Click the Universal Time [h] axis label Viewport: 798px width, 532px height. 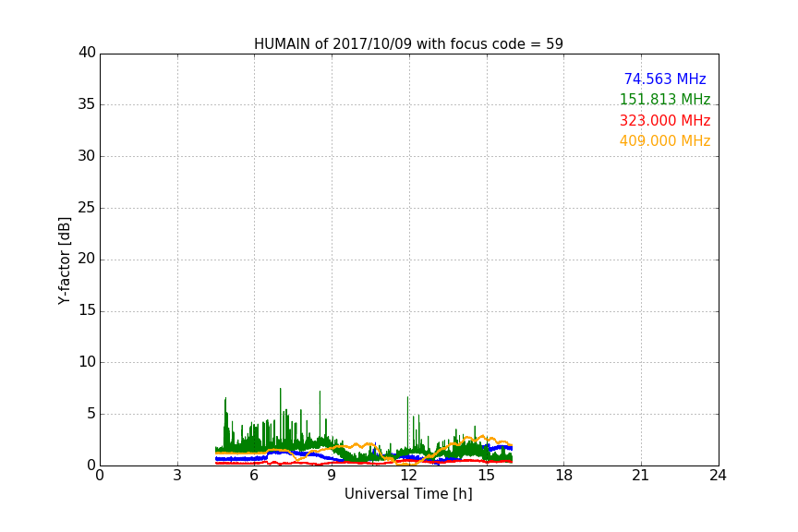[x=408, y=494]
